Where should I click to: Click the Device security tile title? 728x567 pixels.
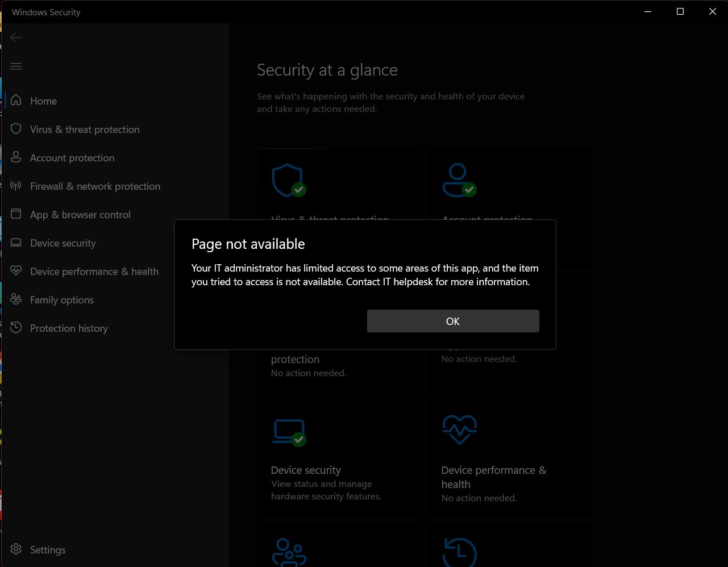point(306,470)
